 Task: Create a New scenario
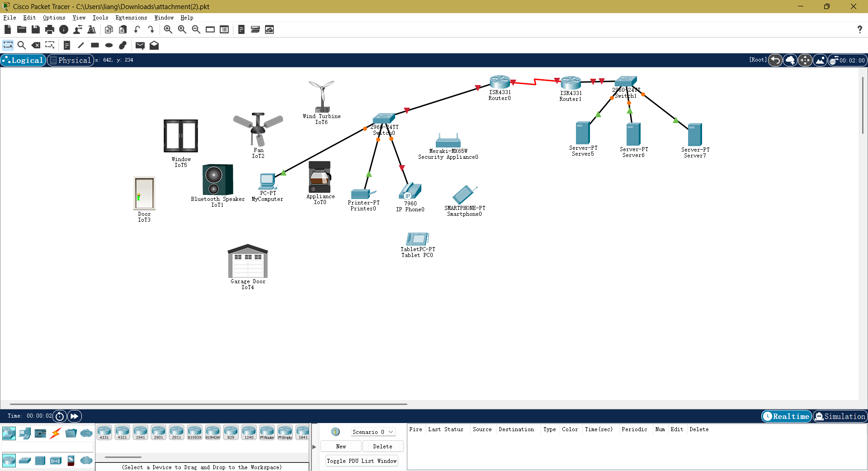341,446
